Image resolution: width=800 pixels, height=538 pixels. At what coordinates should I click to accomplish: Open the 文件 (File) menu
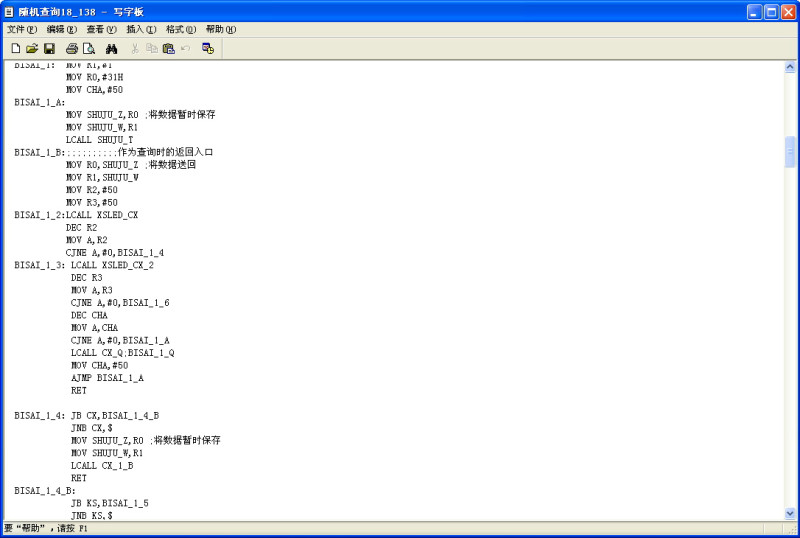tap(22, 29)
